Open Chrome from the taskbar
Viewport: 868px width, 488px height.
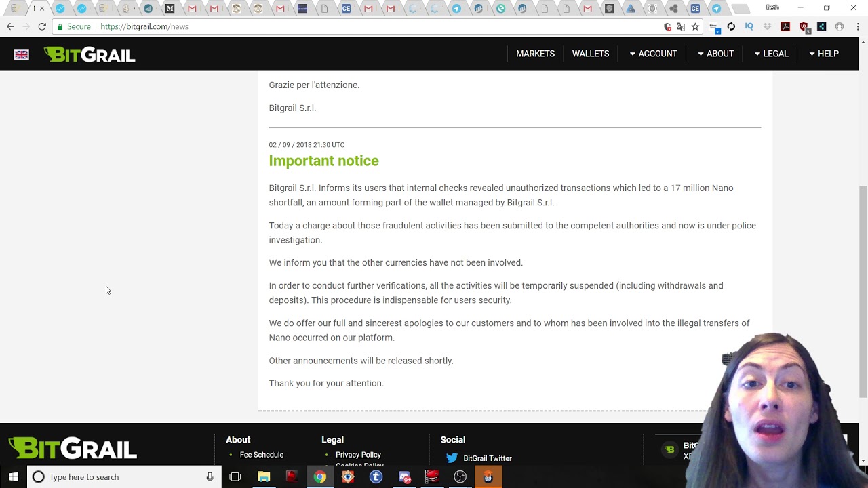pos(319,476)
